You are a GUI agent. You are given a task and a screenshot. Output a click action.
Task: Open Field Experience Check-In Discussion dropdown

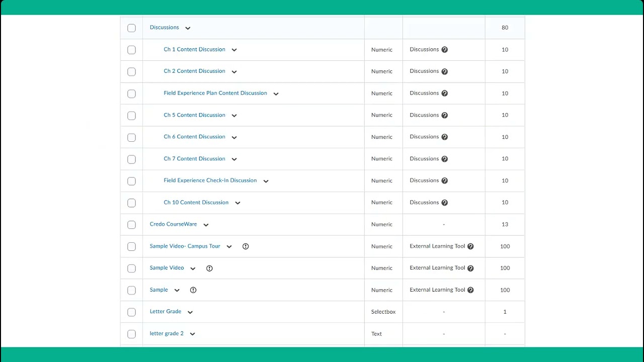tap(266, 181)
